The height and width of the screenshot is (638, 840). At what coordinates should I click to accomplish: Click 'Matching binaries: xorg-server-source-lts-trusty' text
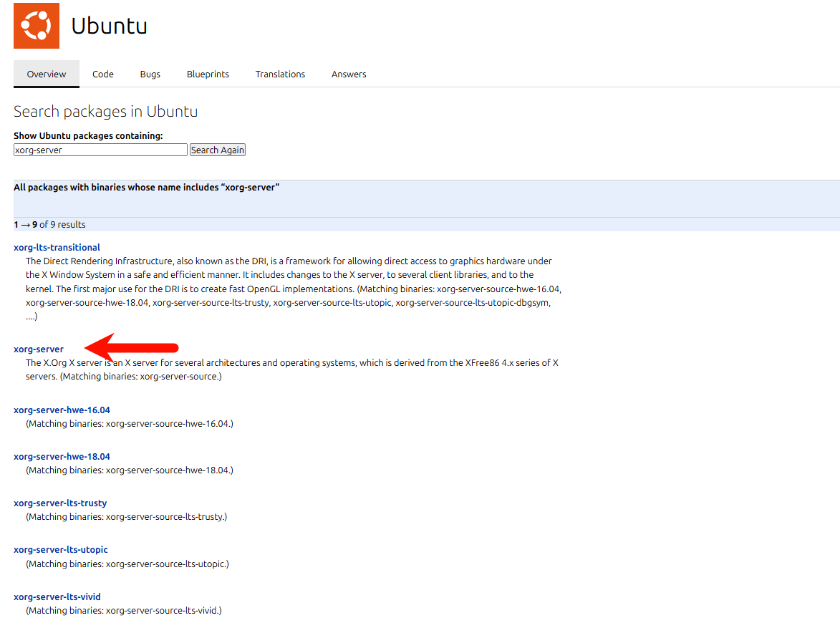coord(127,517)
